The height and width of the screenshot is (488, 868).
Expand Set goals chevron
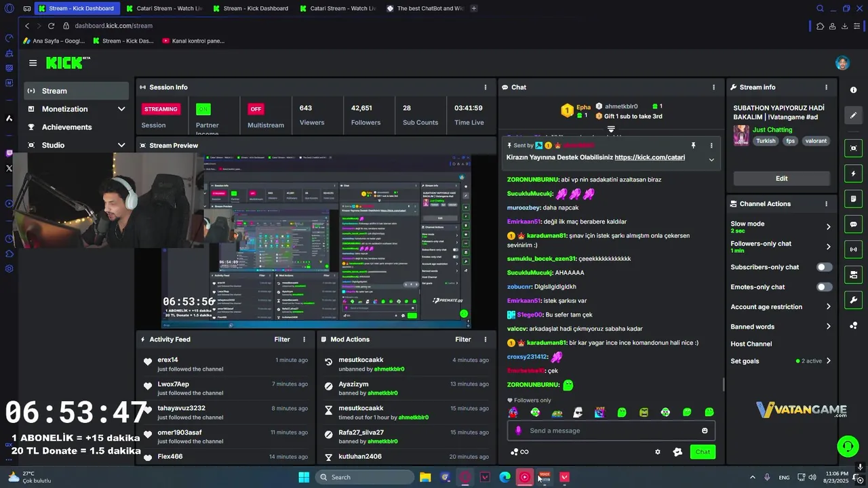coord(828,361)
